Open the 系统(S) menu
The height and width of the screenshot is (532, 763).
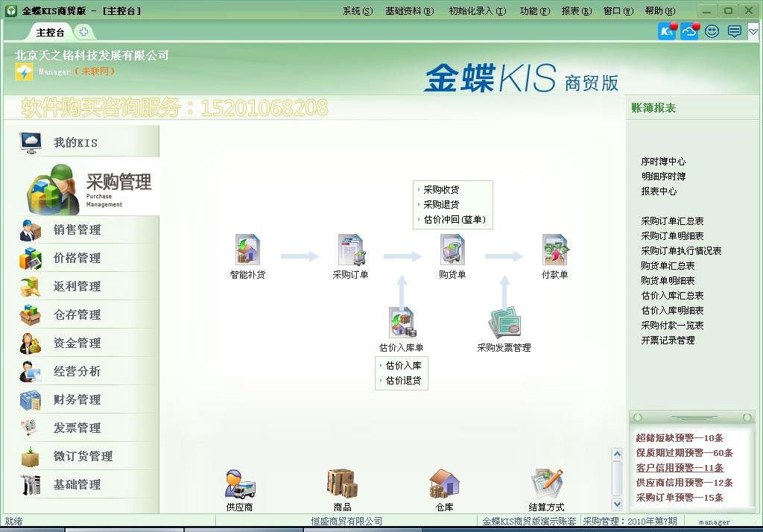point(356,10)
